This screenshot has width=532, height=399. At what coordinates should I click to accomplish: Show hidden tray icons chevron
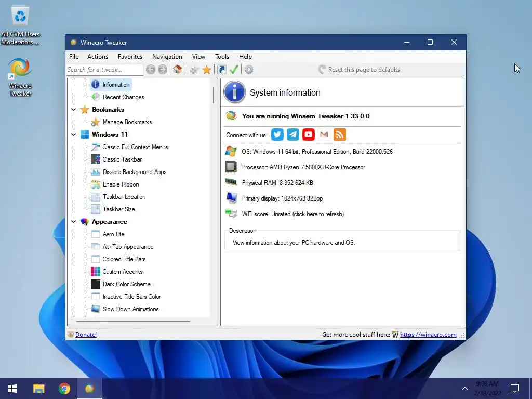(465, 389)
